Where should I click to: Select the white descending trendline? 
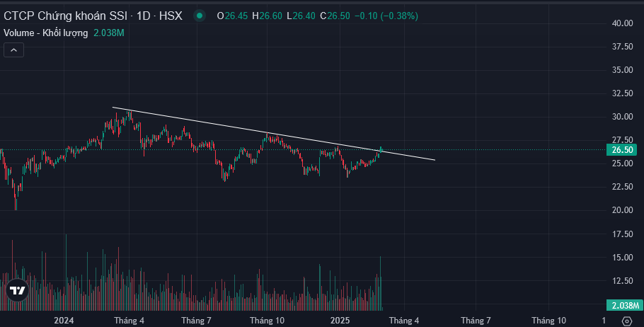(274, 134)
